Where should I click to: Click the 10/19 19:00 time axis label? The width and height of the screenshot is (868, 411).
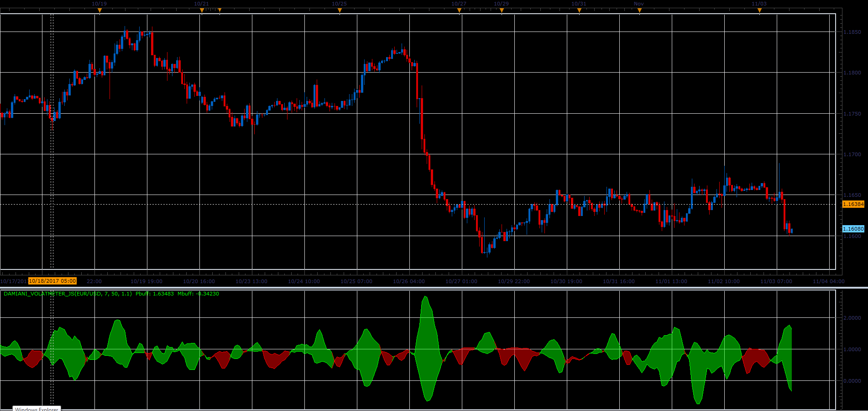146,281
